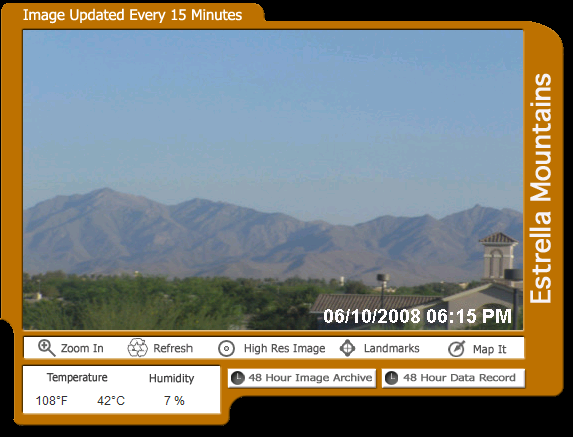Open the High Res Image link

[x=284, y=348]
